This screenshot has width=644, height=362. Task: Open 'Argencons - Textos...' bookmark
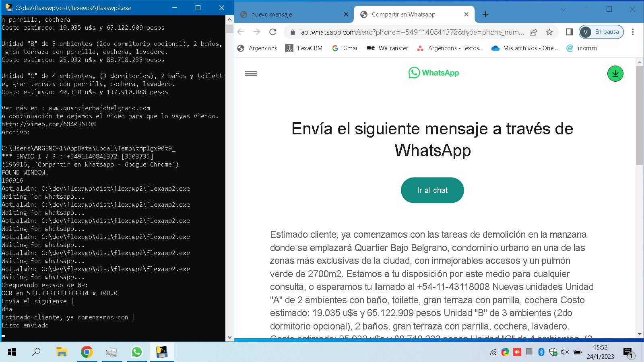pos(450,48)
